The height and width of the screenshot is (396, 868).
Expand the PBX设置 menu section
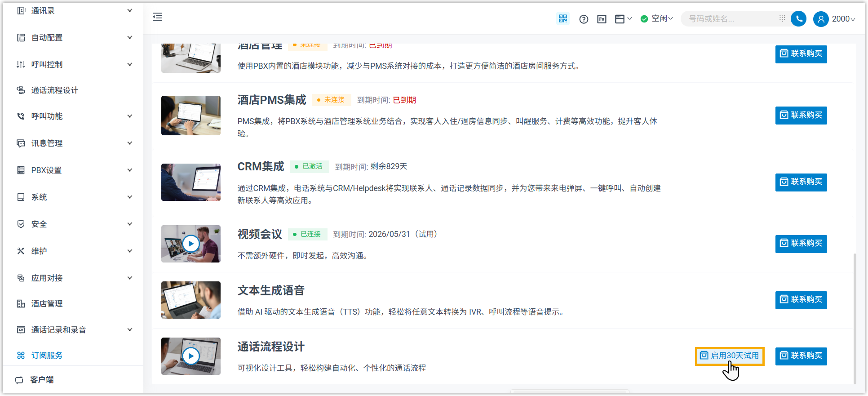(74, 170)
